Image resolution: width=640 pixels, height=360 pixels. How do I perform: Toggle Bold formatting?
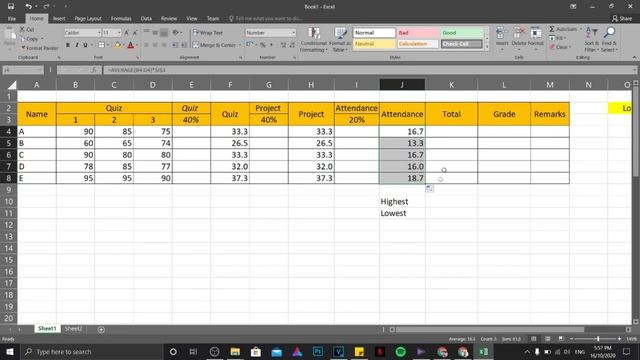(68, 45)
